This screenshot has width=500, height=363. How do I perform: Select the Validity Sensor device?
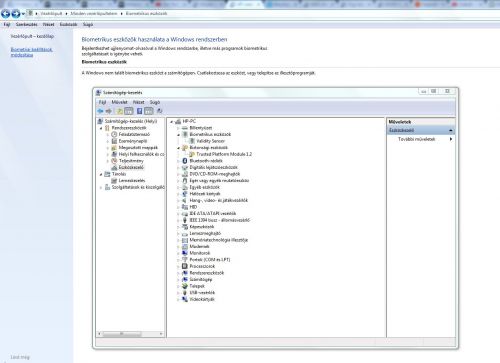click(x=210, y=141)
